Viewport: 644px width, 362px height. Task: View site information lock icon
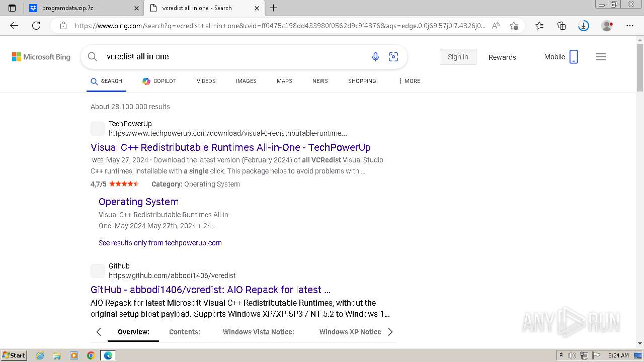(63, 26)
